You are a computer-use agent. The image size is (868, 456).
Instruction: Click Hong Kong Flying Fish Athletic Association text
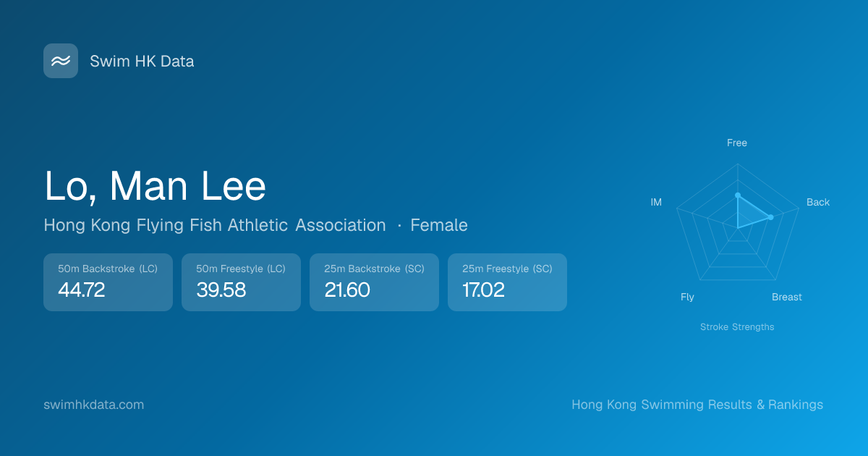(x=215, y=225)
